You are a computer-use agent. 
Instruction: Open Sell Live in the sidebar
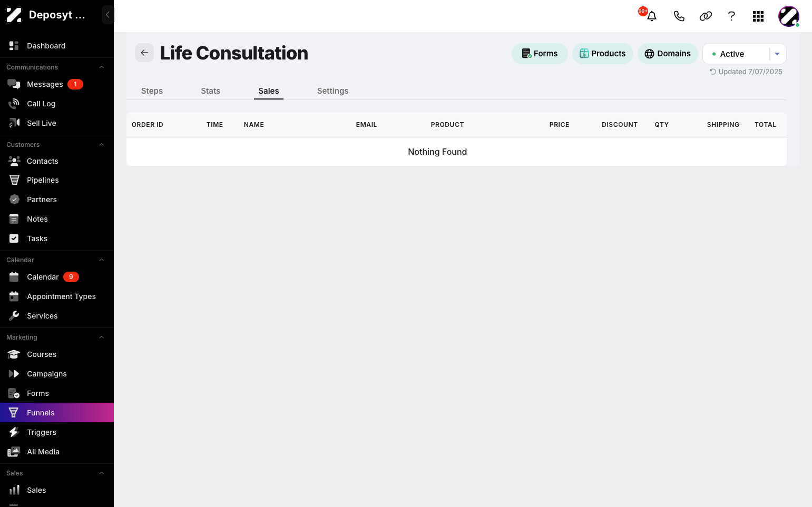click(57, 123)
